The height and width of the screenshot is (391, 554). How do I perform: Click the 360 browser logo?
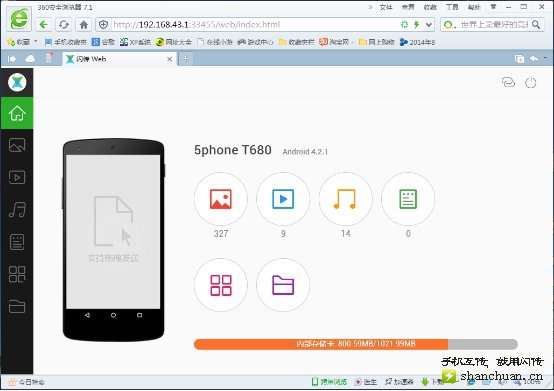coord(19,18)
